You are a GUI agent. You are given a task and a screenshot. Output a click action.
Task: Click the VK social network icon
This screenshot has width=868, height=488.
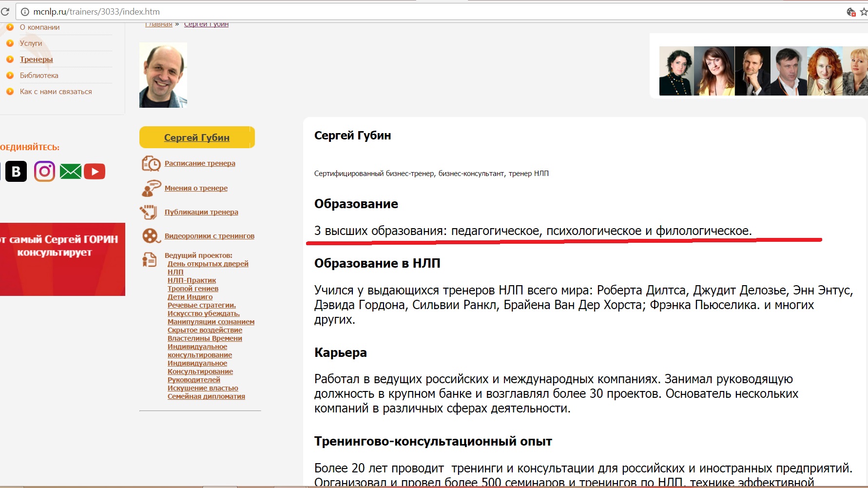click(x=16, y=172)
